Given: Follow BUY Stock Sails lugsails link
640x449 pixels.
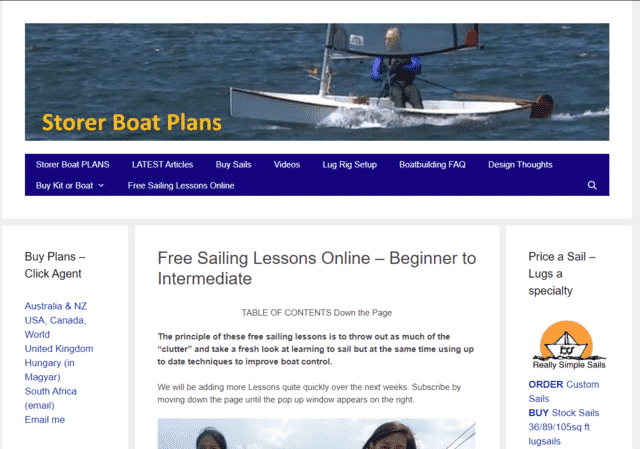Looking at the screenshot, I should point(564,427).
